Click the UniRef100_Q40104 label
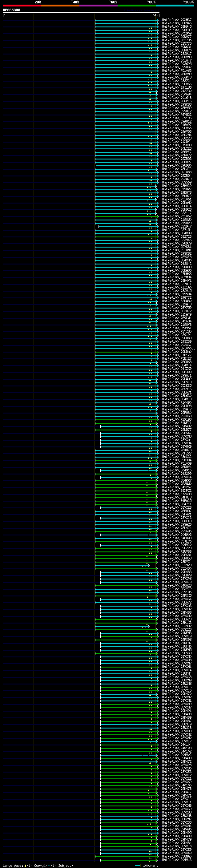Image resolution: width=197 pixels, height=868 pixels. (x=177, y=745)
